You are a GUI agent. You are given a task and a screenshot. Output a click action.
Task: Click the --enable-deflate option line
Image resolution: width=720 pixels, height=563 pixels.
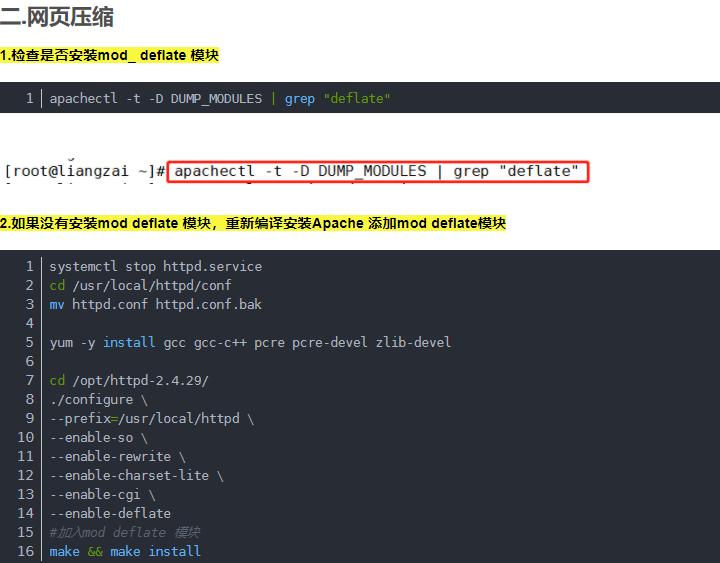pyautogui.click(x=110, y=513)
